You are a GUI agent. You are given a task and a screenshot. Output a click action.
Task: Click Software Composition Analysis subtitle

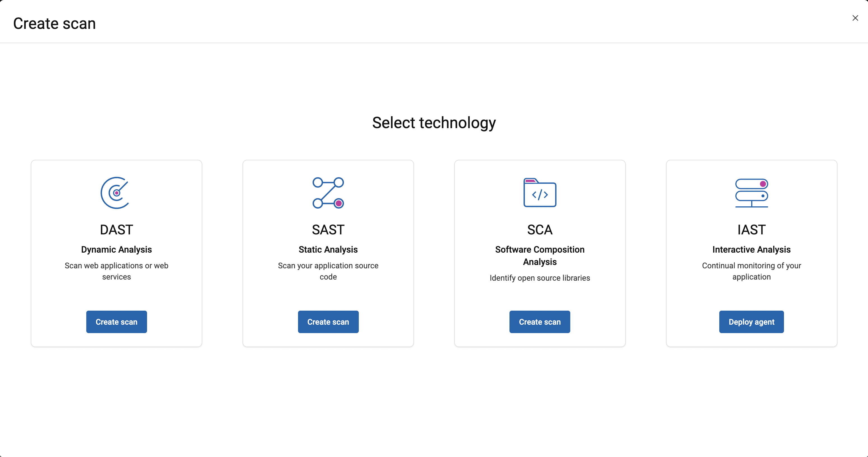(x=539, y=256)
